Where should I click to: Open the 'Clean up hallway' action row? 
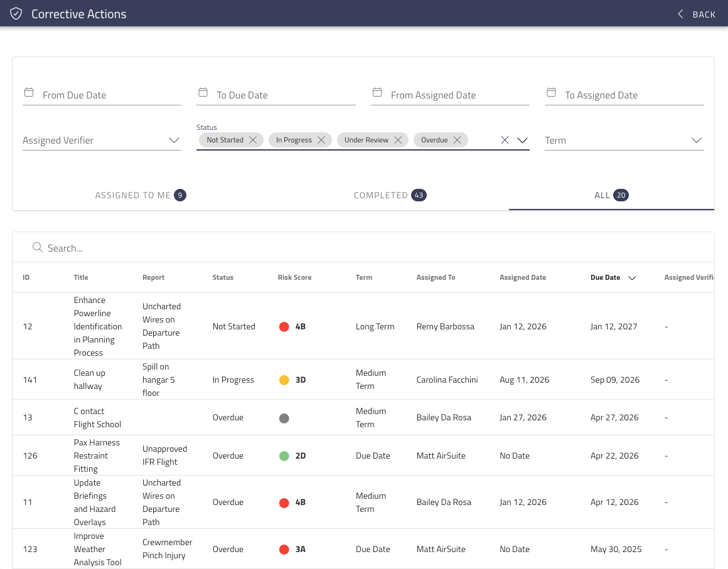coord(363,380)
